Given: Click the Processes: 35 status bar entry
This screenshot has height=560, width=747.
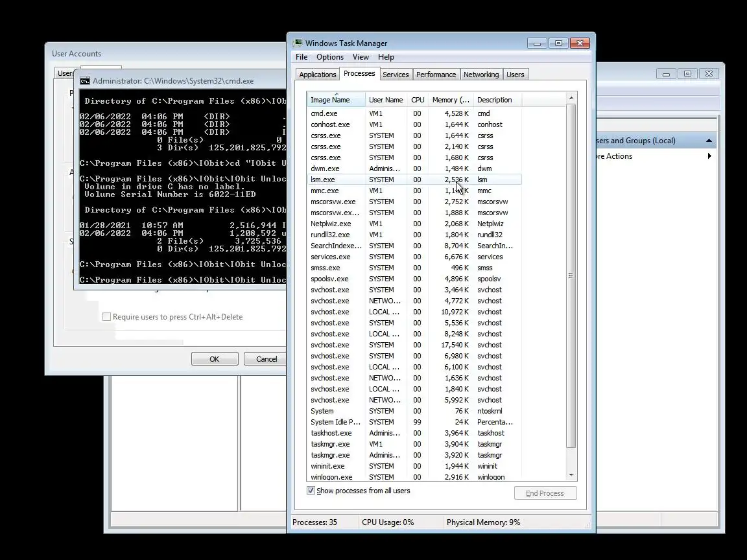Looking at the screenshot, I should [315, 522].
